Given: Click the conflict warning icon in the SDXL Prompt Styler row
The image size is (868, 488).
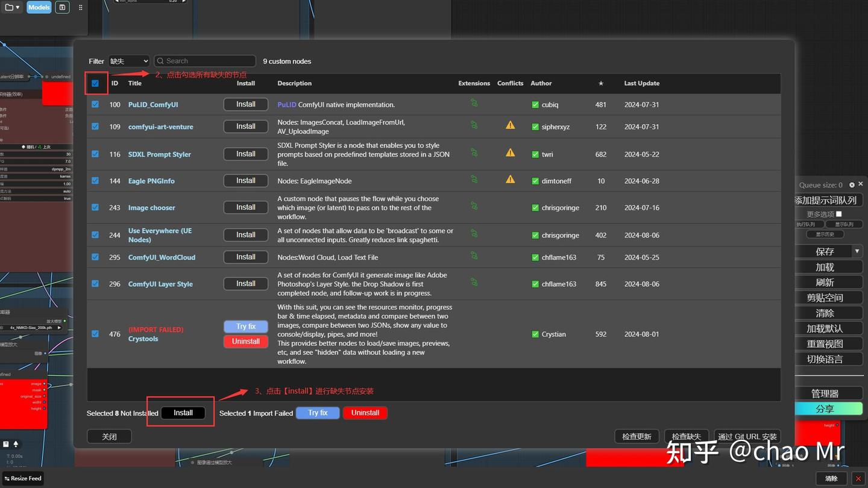Looking at the screenshot, I should 511,152.
